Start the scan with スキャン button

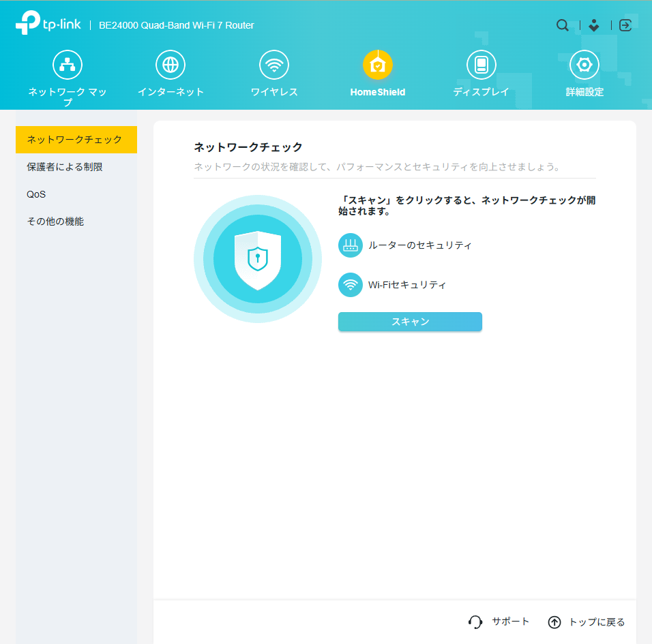click(x=410, y=322)
